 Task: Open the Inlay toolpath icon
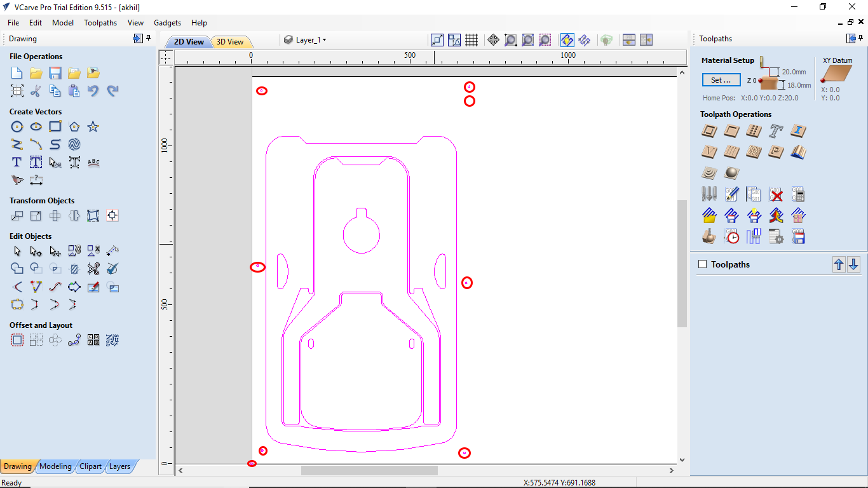(798, 131)
